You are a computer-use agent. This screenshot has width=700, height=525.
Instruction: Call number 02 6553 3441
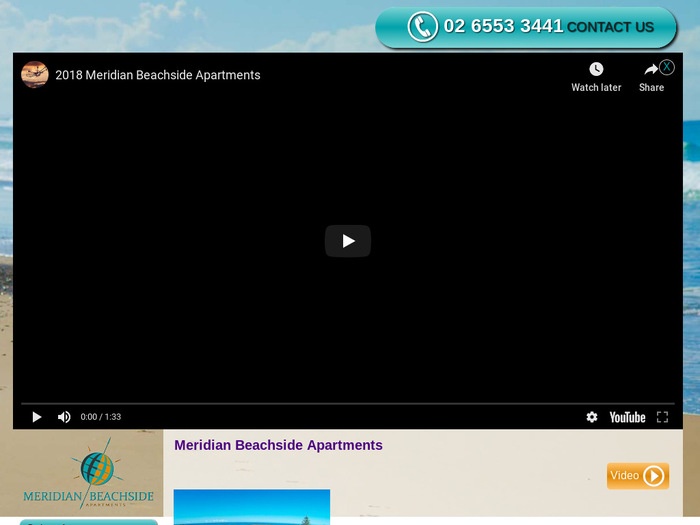point(503,26)
